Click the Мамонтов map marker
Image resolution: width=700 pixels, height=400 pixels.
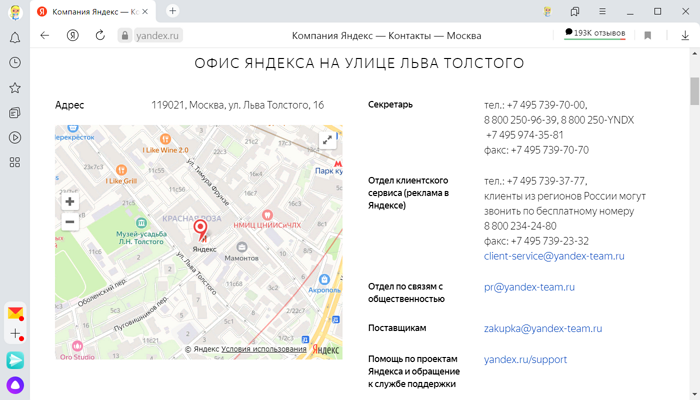click(x=242, y=247)
